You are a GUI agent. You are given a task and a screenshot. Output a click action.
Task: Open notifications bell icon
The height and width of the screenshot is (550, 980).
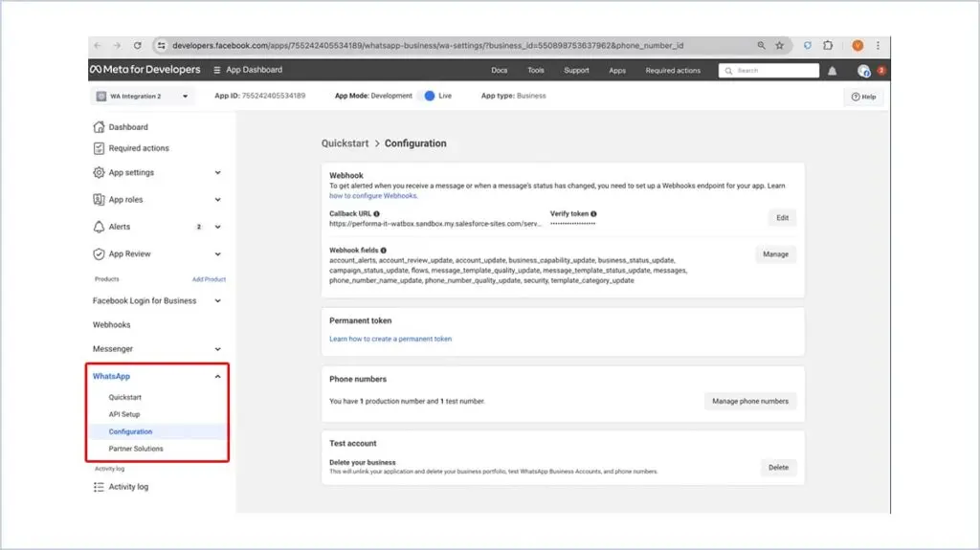[832, 71]
